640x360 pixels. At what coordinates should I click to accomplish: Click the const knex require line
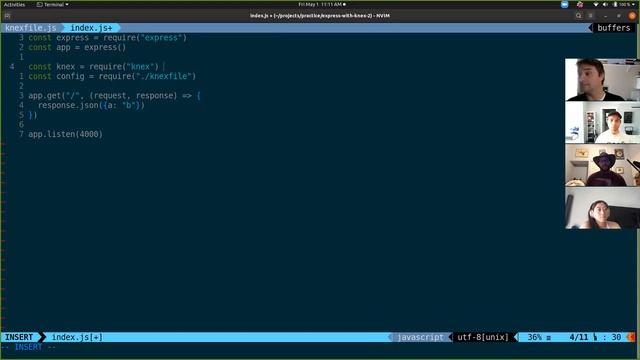[93, 67]
